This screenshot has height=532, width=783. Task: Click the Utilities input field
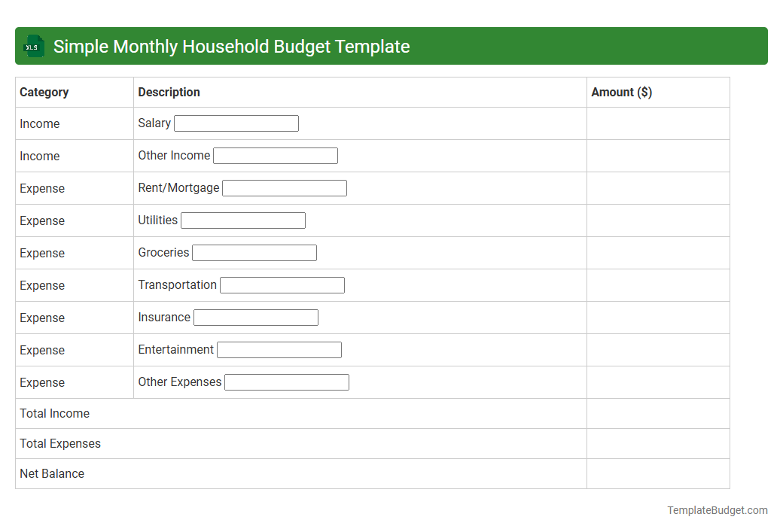242,220
